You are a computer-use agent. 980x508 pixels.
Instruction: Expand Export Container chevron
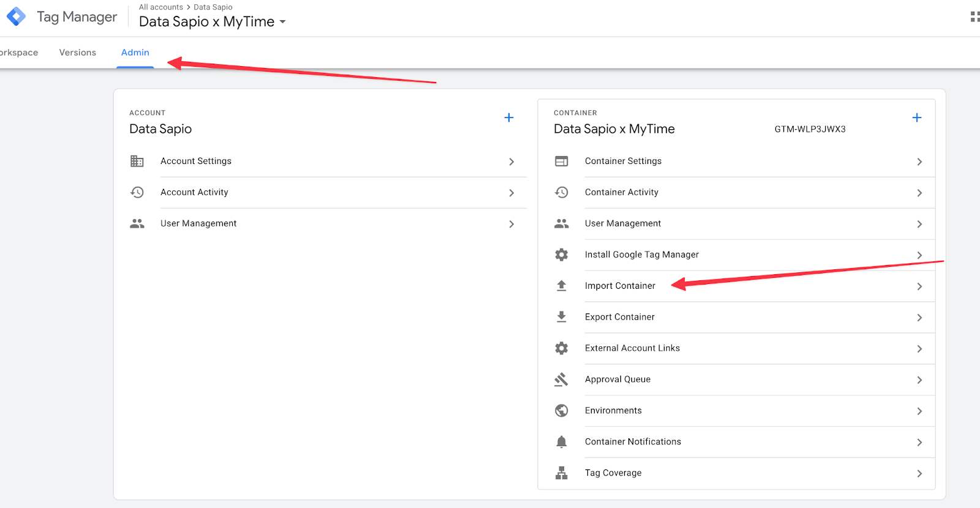click(919, 318)
